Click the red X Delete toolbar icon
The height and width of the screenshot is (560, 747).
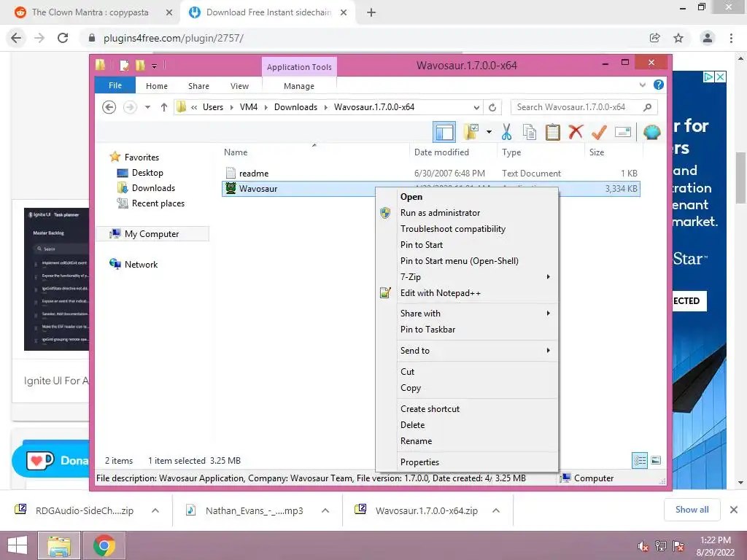(576, 131)
